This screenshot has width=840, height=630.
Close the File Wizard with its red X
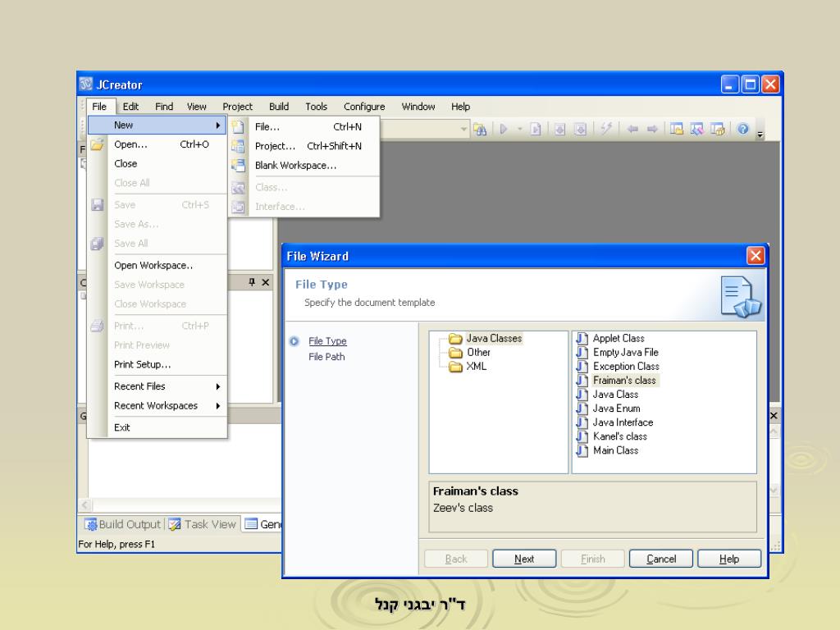[756, 256]
